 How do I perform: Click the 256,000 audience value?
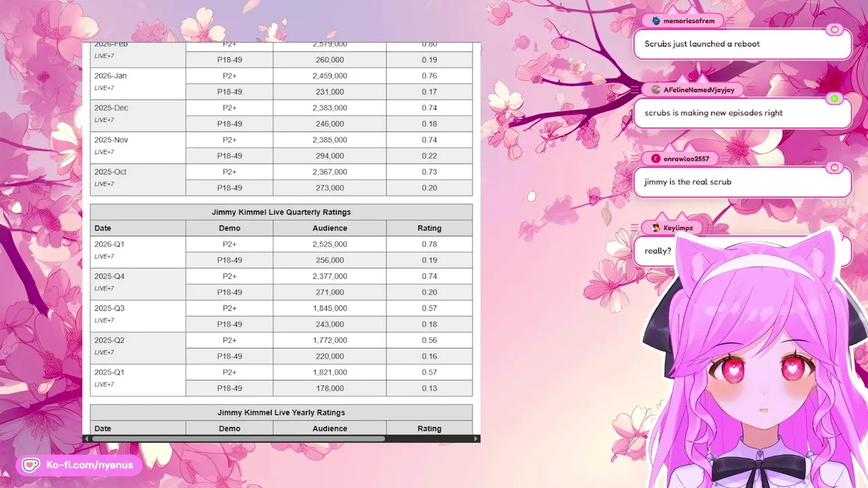coord(330,260)
